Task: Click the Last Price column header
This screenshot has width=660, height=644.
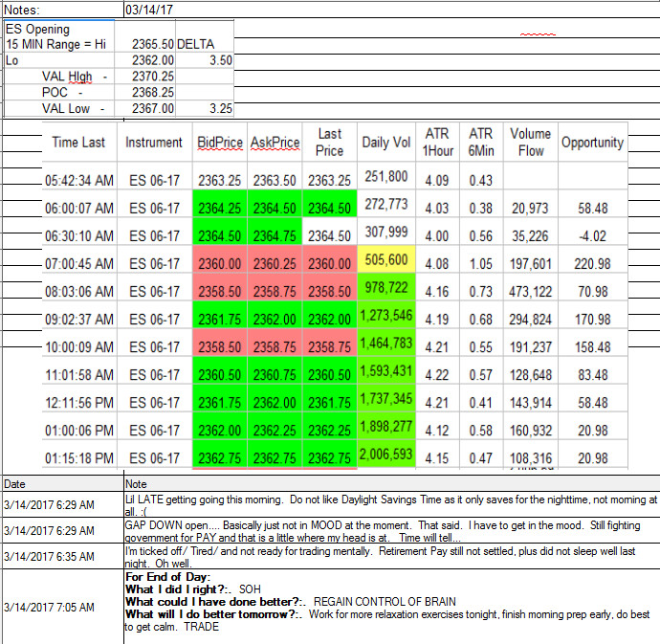Action: point(330,143)
